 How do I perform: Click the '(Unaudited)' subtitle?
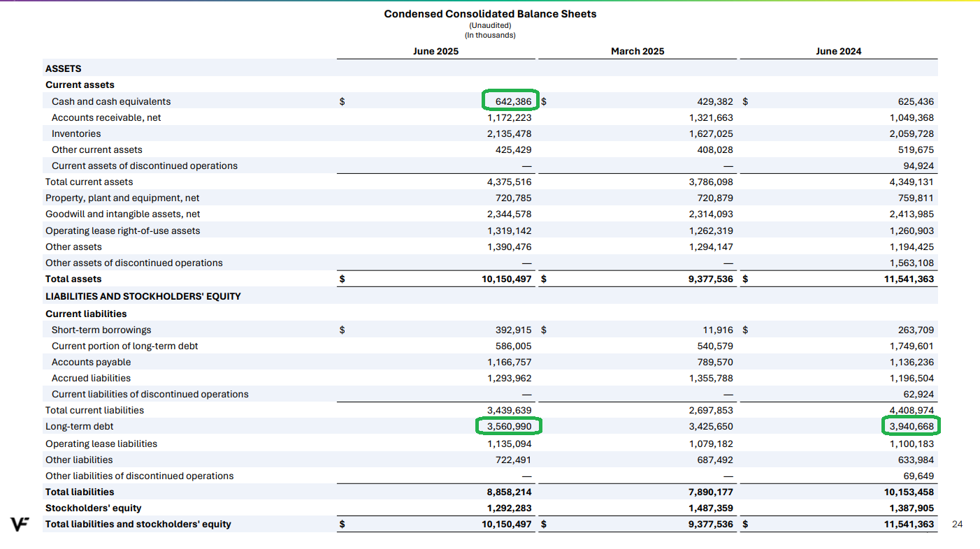pos(490,26)
